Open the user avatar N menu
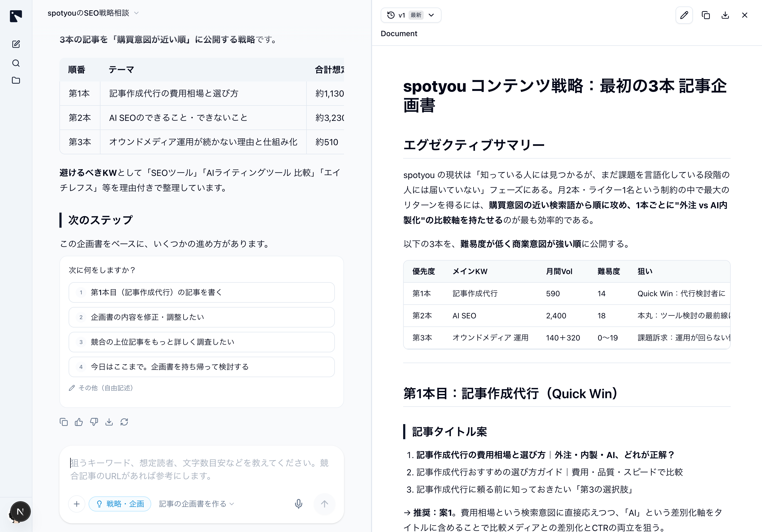This screenshot has height=532, width=762. coord(20,511)
